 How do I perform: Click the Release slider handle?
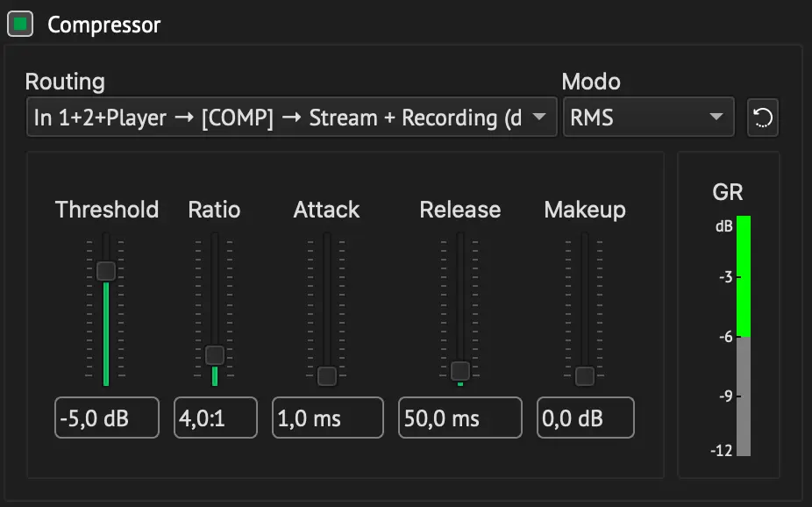coord(460,371)
